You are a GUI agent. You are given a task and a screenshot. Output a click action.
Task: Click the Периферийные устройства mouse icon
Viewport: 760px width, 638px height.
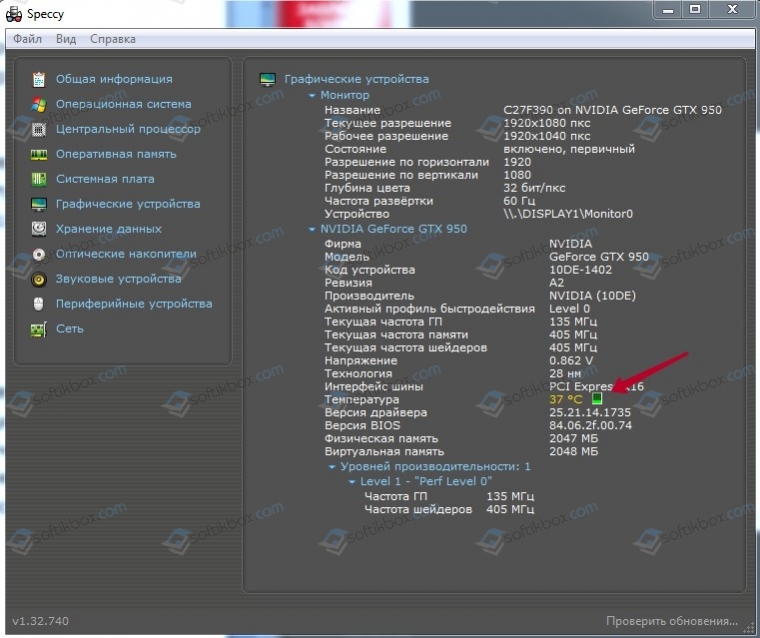point(39,304)
